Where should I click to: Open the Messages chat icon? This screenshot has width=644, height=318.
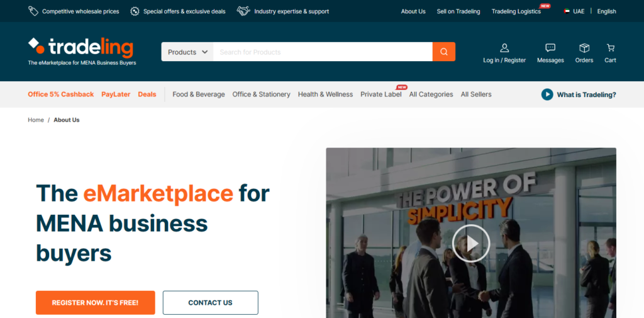550,48
